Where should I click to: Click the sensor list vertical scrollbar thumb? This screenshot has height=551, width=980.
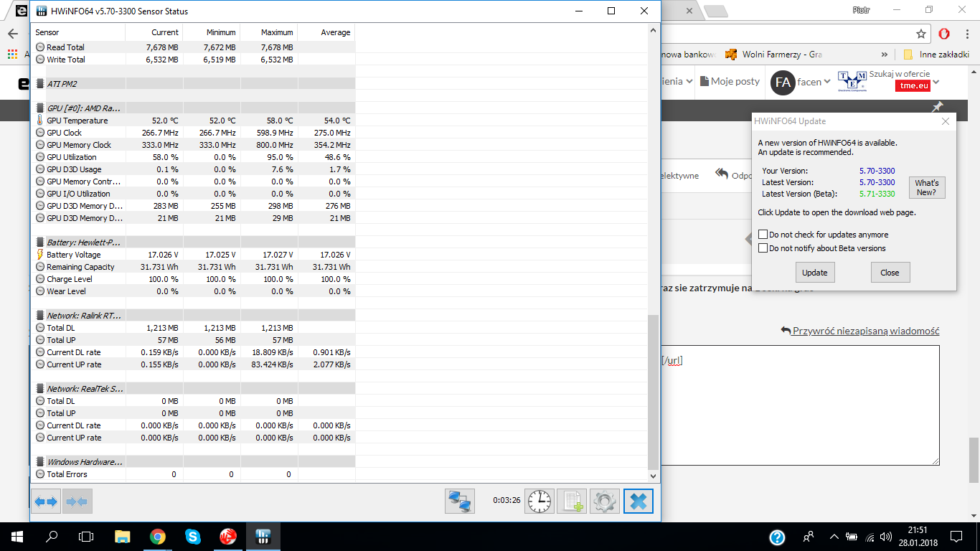(652, 392)
